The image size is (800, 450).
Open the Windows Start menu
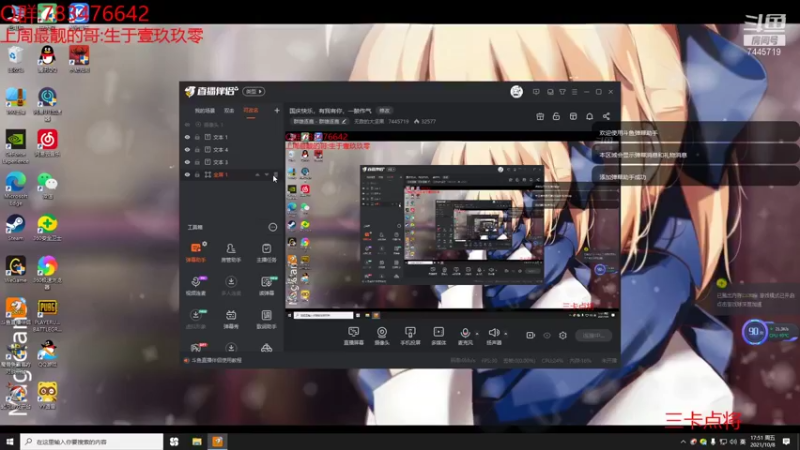point(10,441)
